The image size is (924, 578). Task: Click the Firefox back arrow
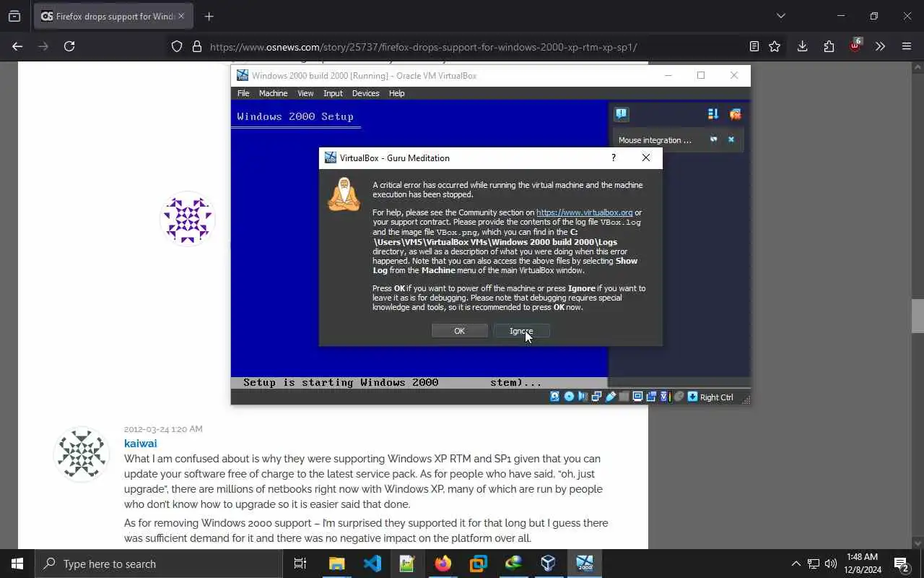pyautogui.click(x=17, y=46)
